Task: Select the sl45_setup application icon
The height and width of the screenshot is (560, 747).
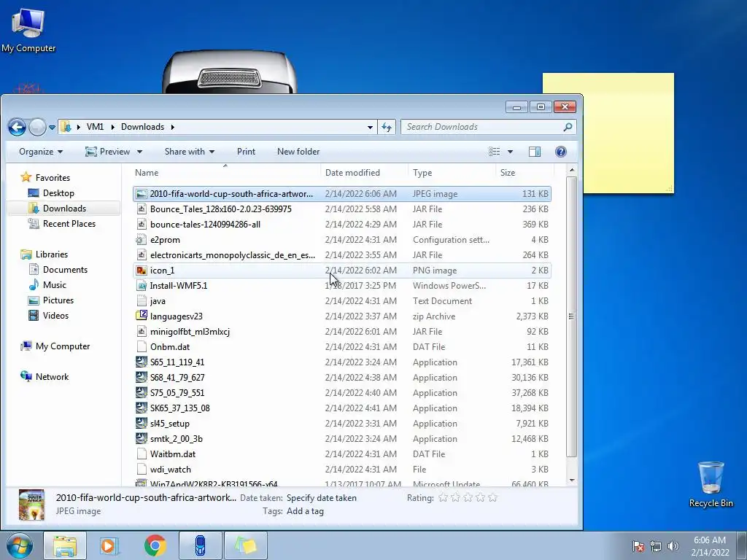Action: (x=141, y=424)
